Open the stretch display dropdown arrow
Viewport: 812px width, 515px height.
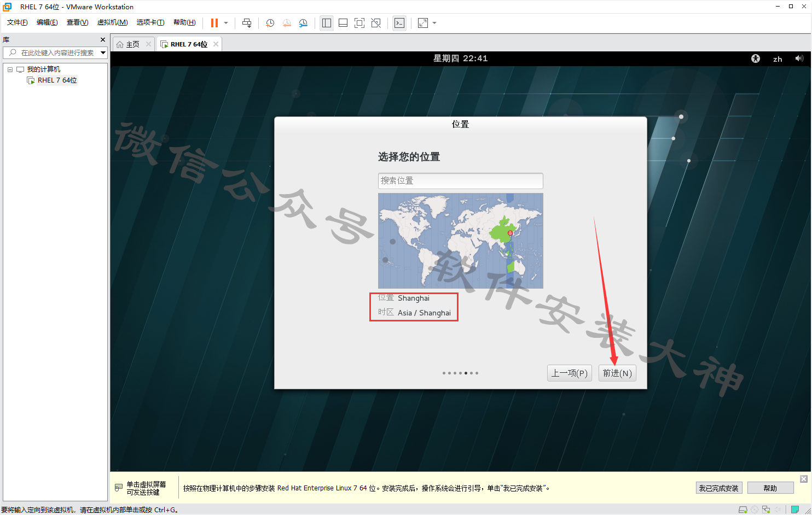(x=434, y=23)
